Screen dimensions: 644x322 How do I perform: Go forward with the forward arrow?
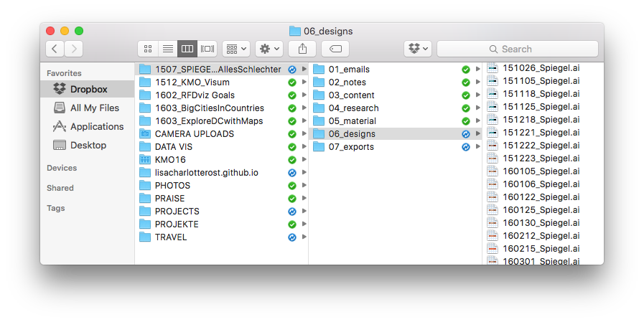(74, 49)
